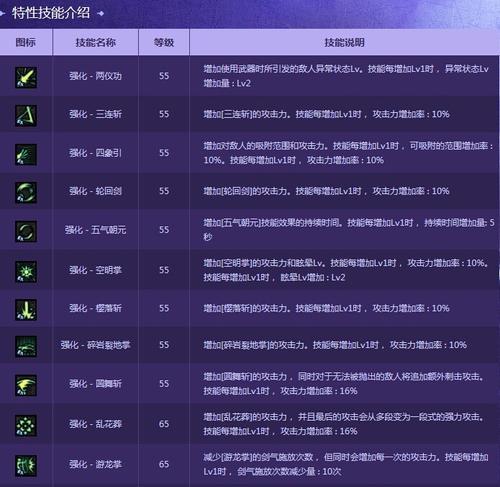Click the 游龙掌 description about 剑气施放次数

tap(346, 464)
